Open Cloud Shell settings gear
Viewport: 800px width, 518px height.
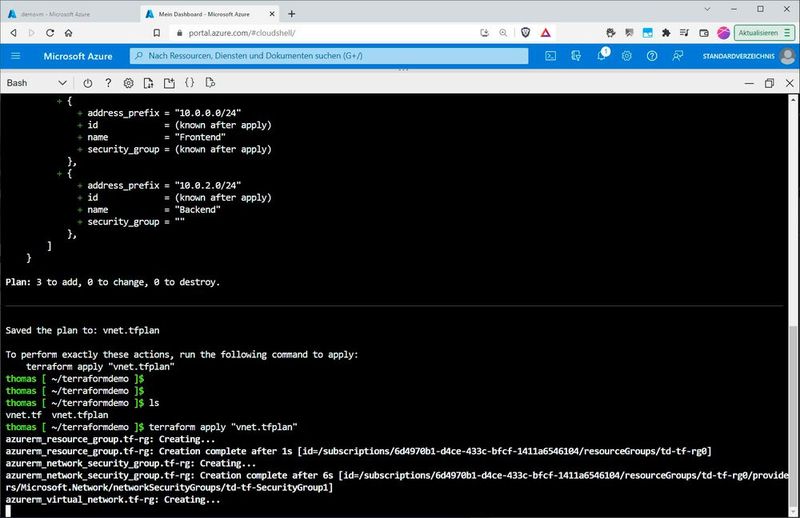[129, 83]
